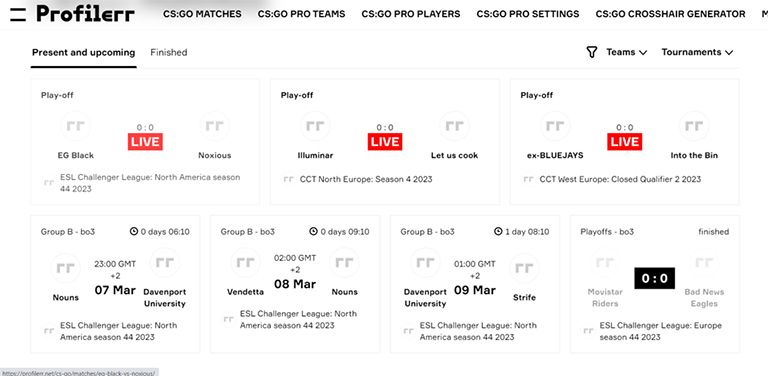Select the Present and upcoming tab
768x376 pixels.
point(83,52)
